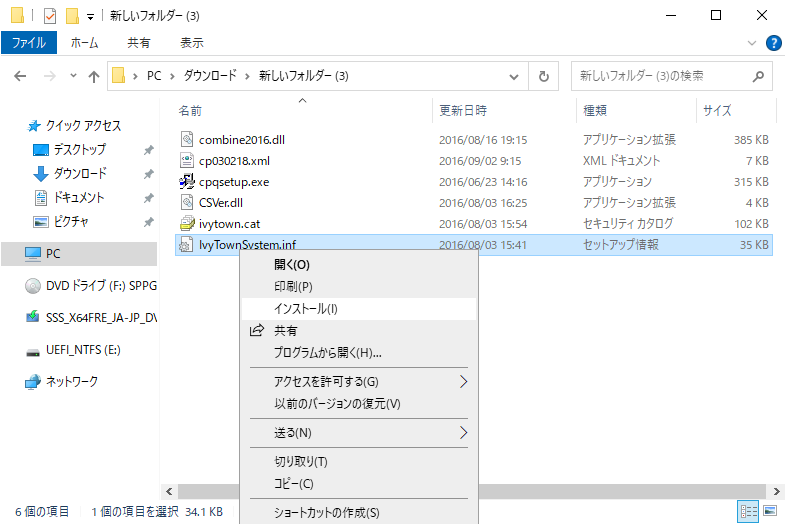Choose 開く(O) from the context menu
786x524 pixels.
pos(359,264)
